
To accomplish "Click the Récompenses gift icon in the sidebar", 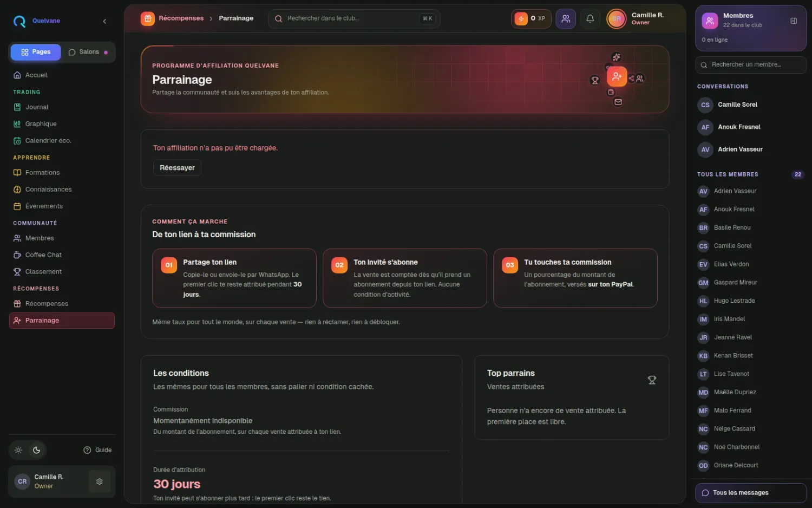I will (x=17, y=304).
